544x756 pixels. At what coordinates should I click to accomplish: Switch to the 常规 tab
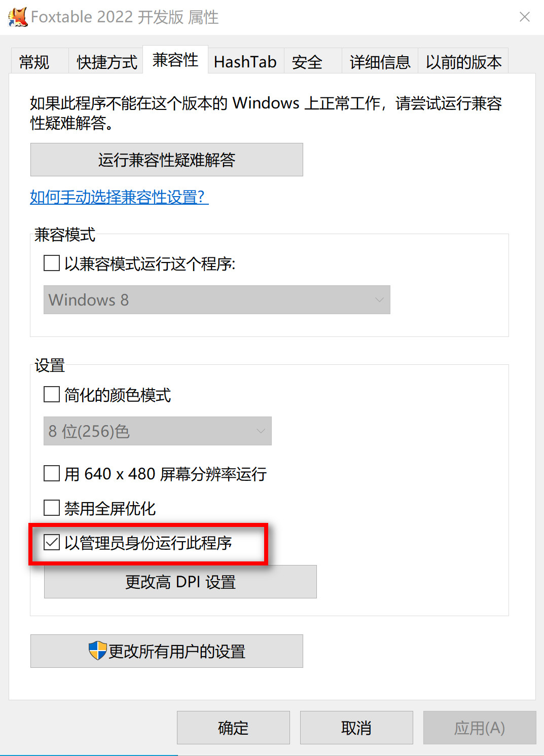click(x=34, y=62)
